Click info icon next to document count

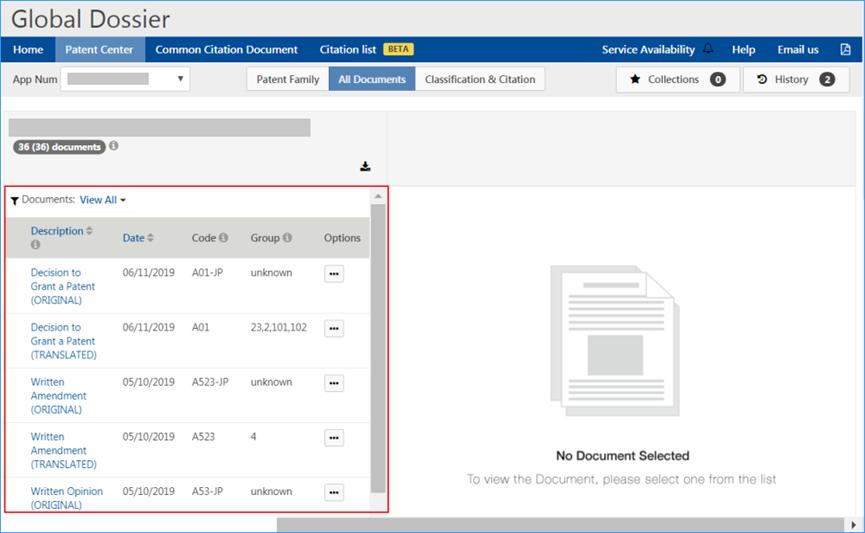click(x=113, y=146)
